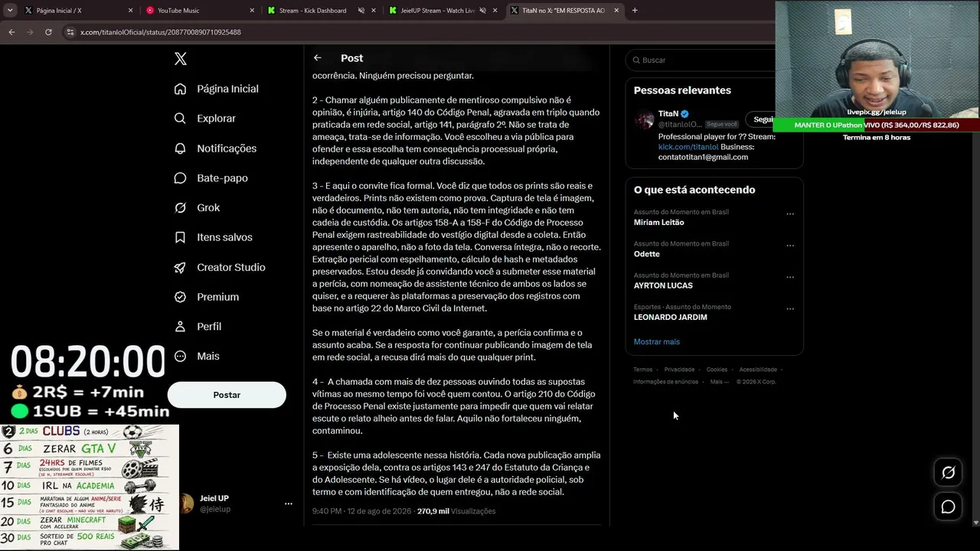
Task: Open Explorar in the X sidebar
Action: (205, 119)
